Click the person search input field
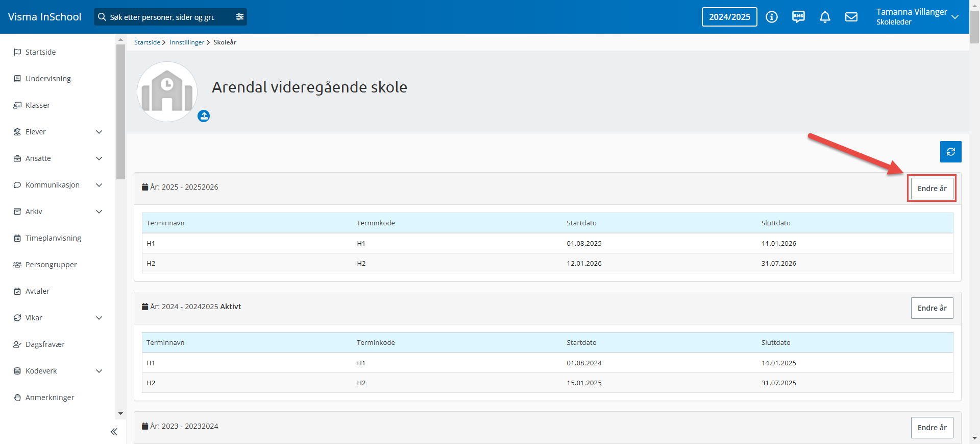 click(x=163, y=17)
